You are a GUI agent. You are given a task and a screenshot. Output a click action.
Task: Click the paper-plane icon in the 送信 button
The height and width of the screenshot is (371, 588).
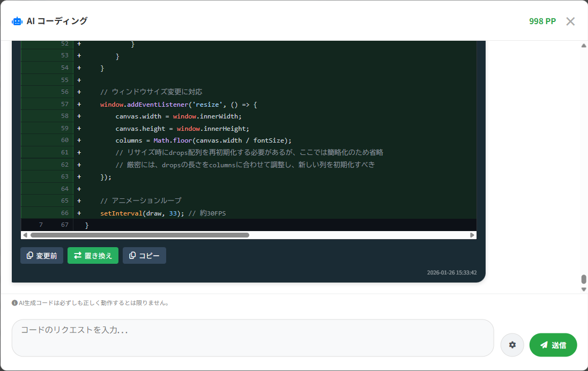pos(544,345)
